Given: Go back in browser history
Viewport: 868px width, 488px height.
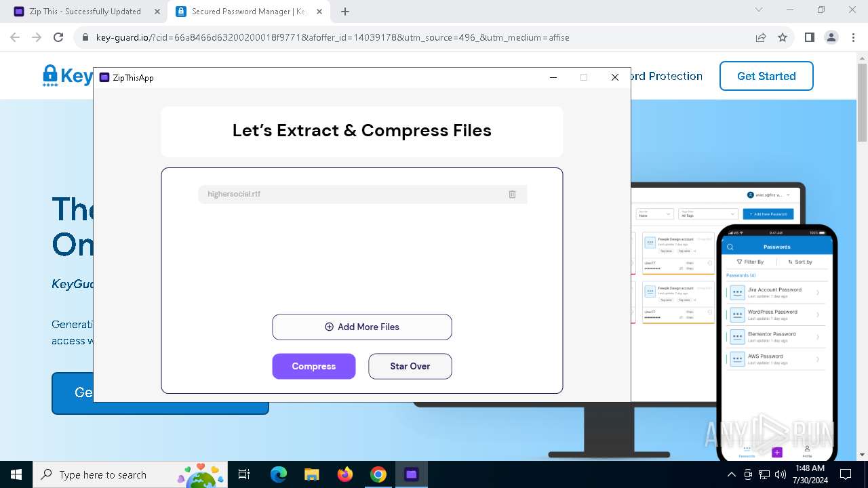Looking at the screenshot, I should [x=15, y=37].
